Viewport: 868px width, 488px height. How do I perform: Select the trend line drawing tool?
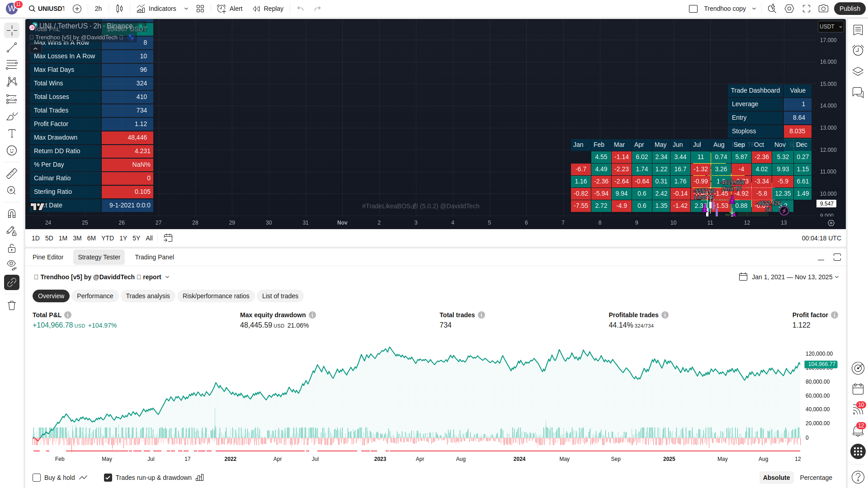[x=12, y=47]
